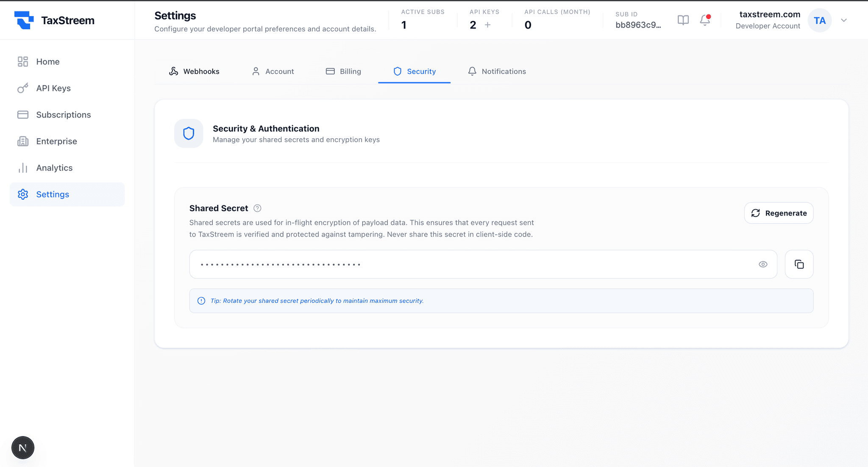Copy the shared secret to clipboard
868x467 pixels.
pyautogui.click(x=799, y=264)
